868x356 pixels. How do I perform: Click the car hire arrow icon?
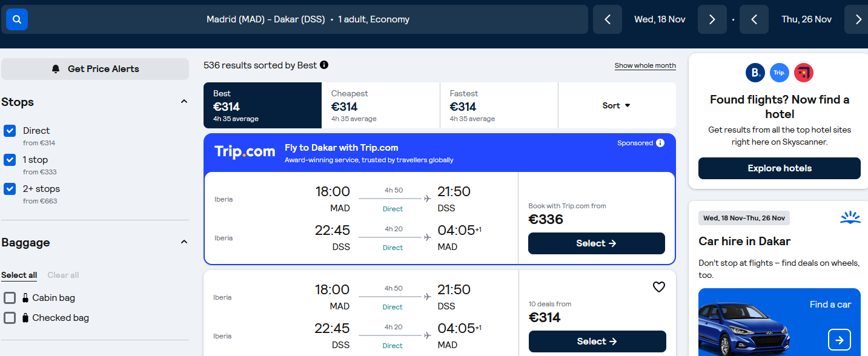coord(840,340)
